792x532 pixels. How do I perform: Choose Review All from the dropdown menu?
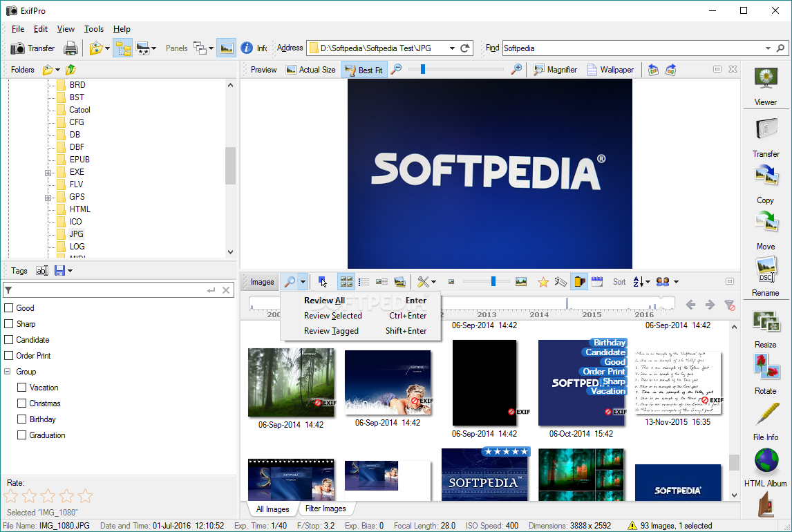[x=361, y=301]
